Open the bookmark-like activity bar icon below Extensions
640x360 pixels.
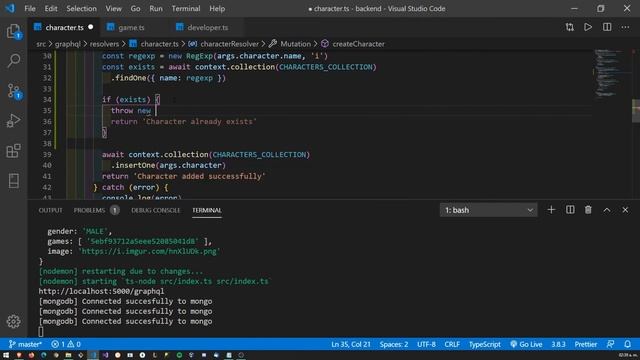(13, 180)
